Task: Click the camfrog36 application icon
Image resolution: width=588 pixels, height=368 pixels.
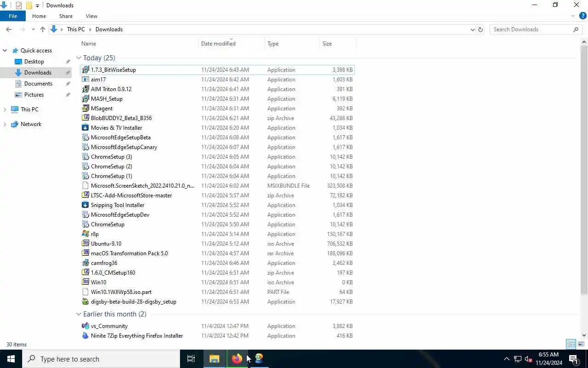Action: point(85,263)
